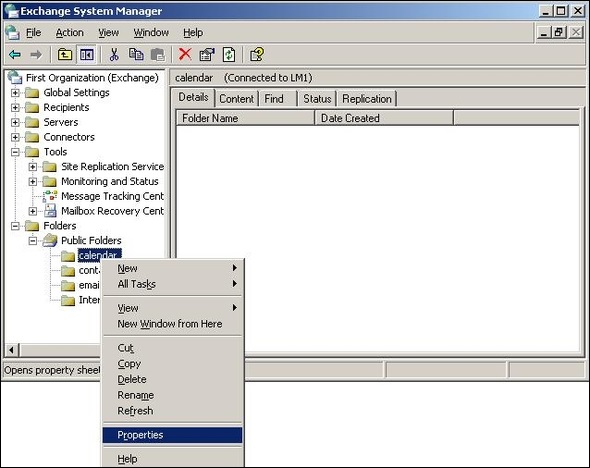The height and width of the screenshot is (468, 590).
Task: Click the Paste toolbar icon
Action: pos(158,55)
